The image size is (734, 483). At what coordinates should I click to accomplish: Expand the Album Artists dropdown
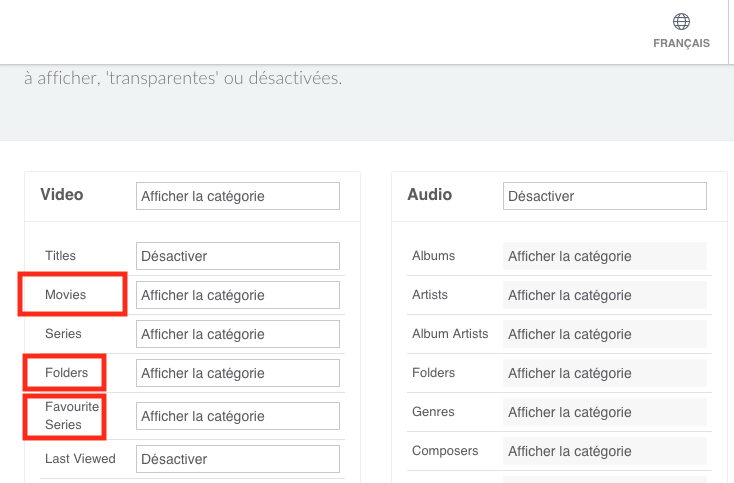[605, 334]
